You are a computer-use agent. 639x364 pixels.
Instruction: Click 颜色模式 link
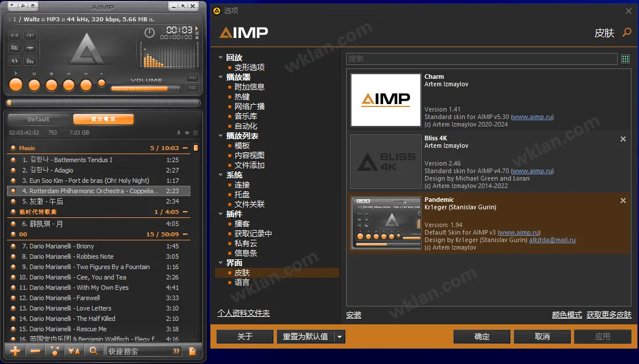[567, 315]
